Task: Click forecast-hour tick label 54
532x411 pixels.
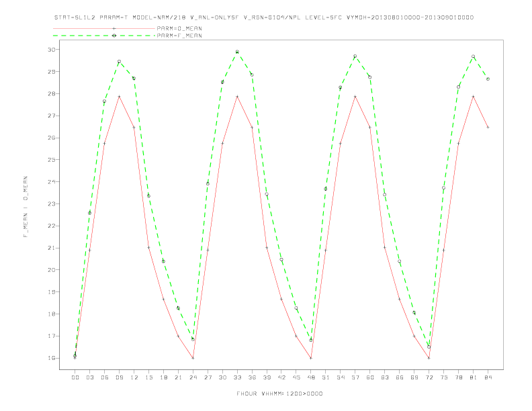Action: pos(341,377)
